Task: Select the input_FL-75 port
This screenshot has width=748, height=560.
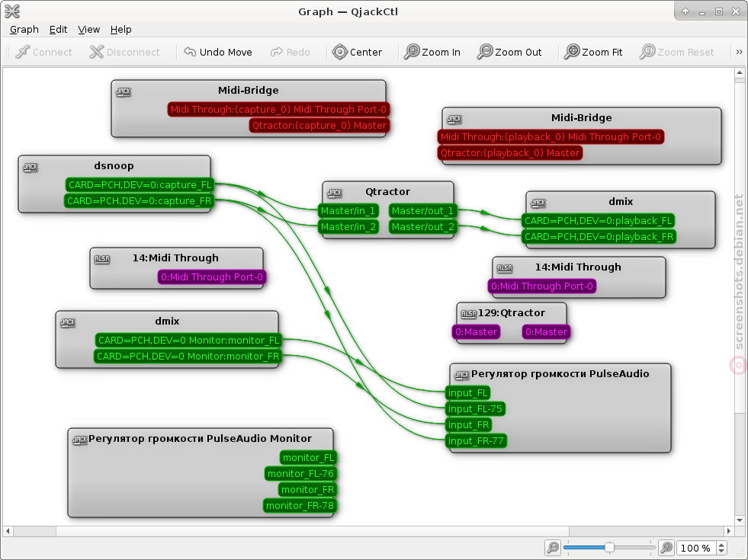Action: 475,409
